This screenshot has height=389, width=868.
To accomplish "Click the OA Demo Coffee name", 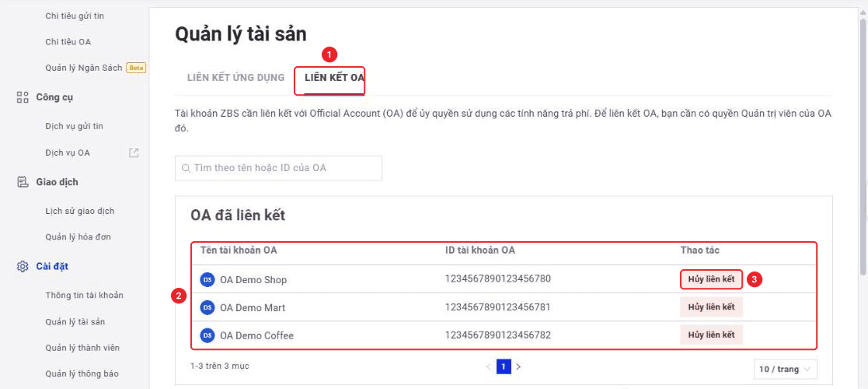I will pyautogui.click(x=257, y=336).
